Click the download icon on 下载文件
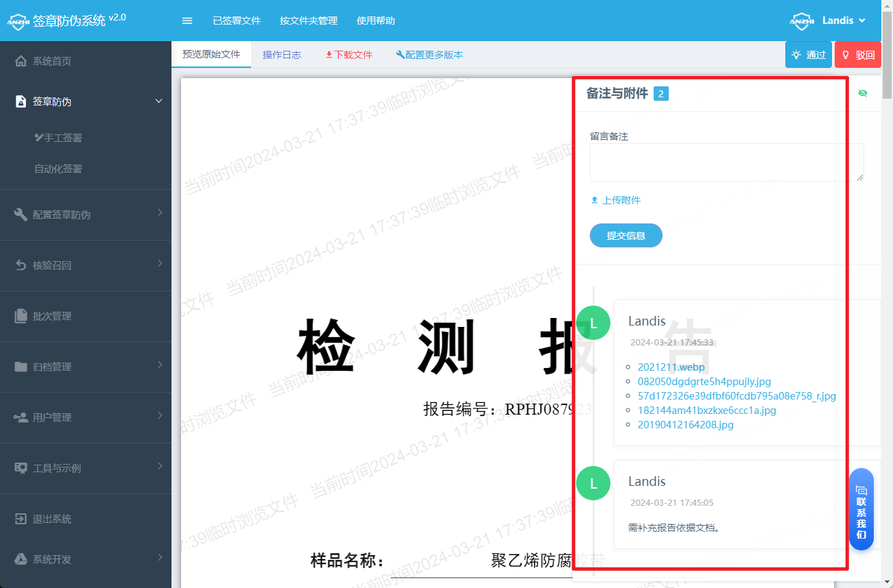Image resolution: width=893 pixels, height=588 pixels. (x=329, y=55)
